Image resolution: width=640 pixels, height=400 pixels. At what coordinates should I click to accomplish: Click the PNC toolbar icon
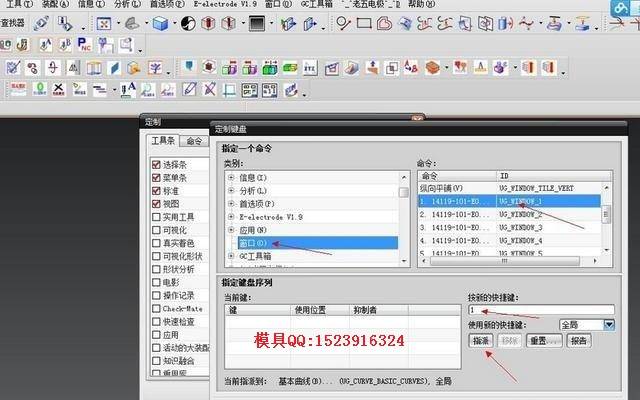pyautogui.click(x=84, y=44)
